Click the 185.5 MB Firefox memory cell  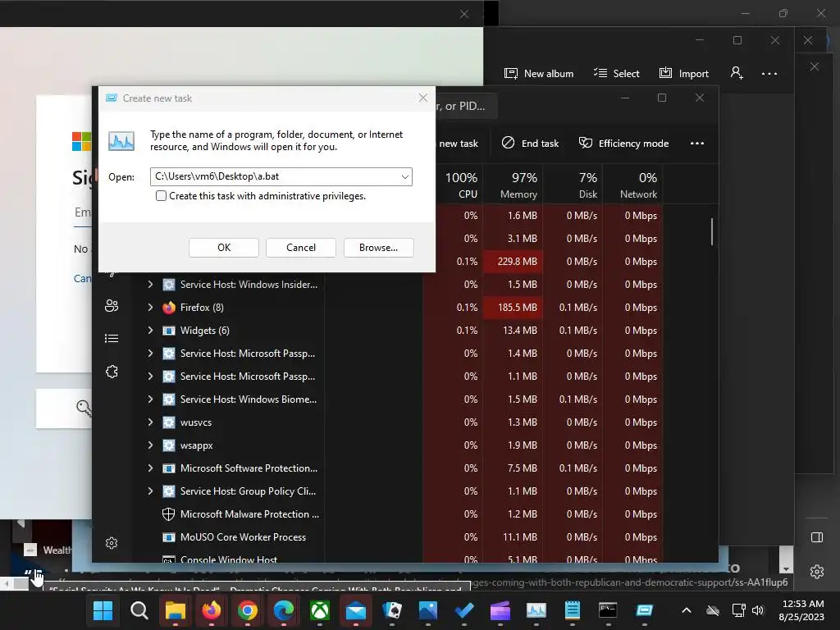(x=514, y=308)
